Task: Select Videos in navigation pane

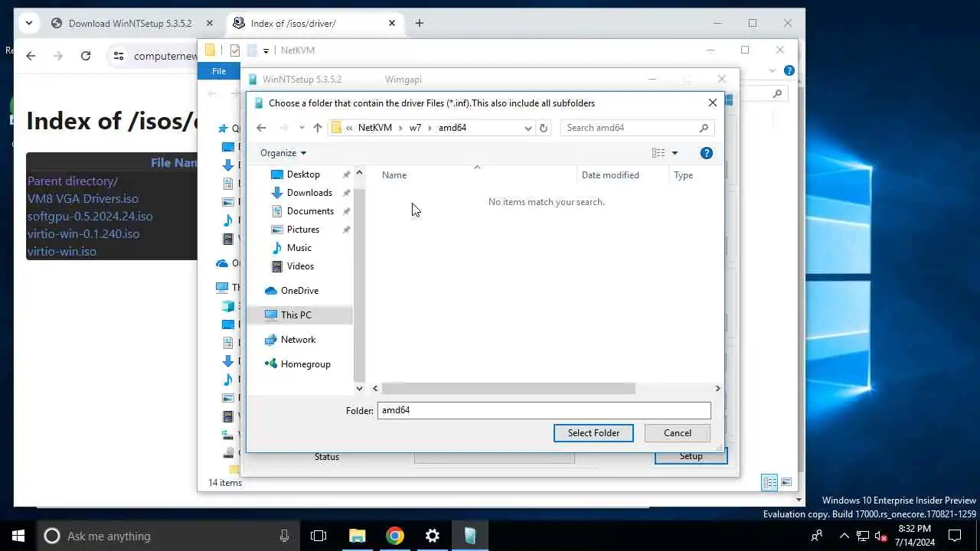Action: tap(300, 266)
